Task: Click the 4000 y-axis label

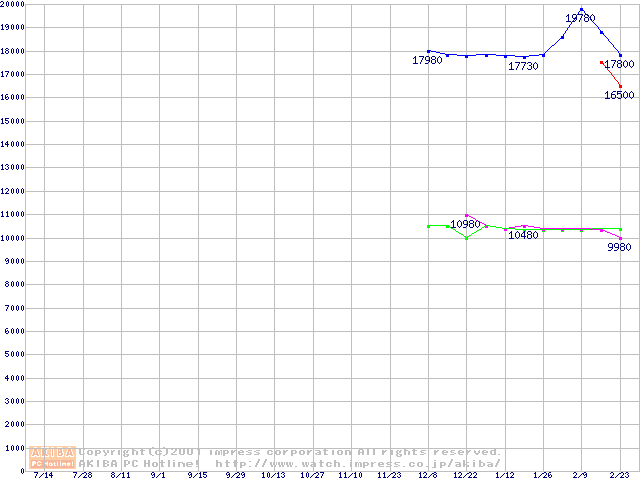Action: 15,378
